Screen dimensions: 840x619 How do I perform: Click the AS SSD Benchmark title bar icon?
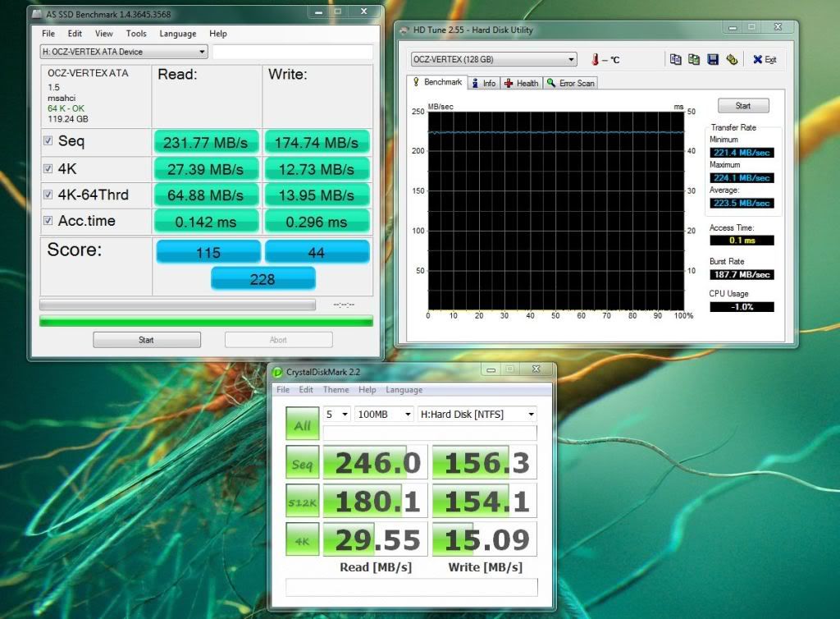(x=37, y=14)
